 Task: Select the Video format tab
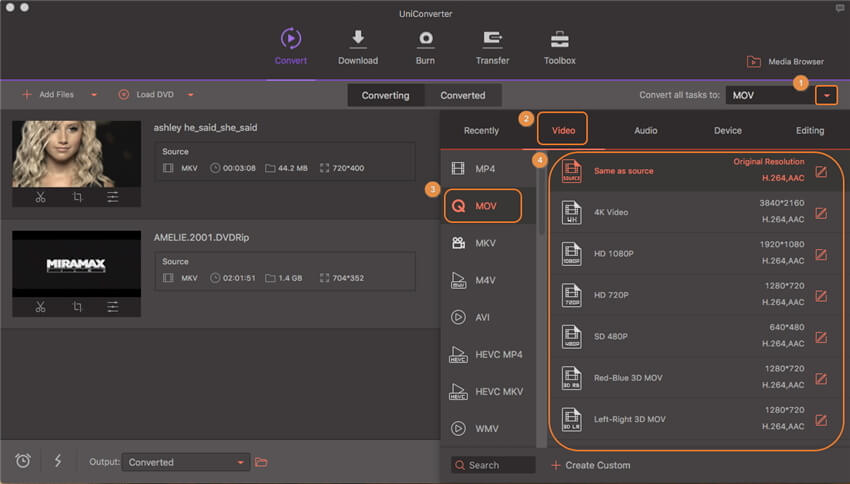[563, 130]
